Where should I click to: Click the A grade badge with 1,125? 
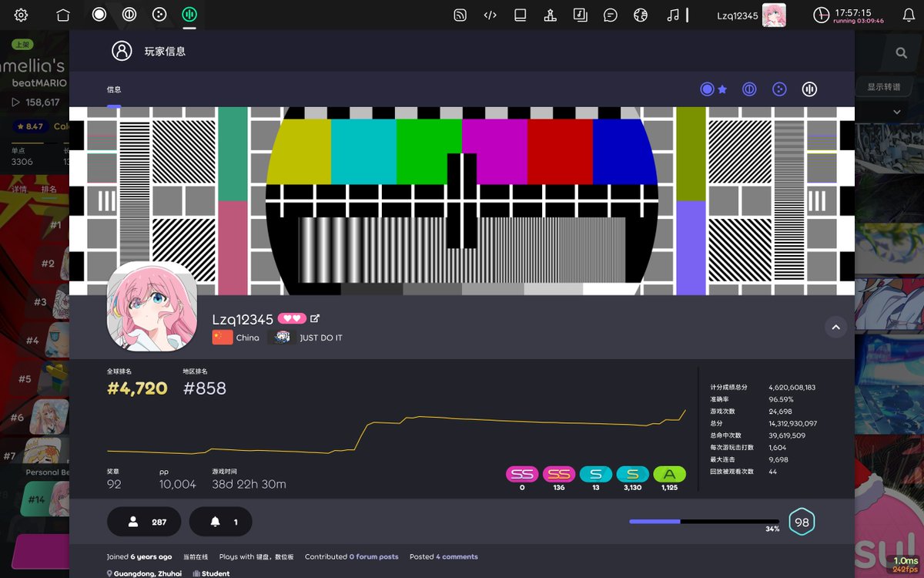[x=670, y=475]
